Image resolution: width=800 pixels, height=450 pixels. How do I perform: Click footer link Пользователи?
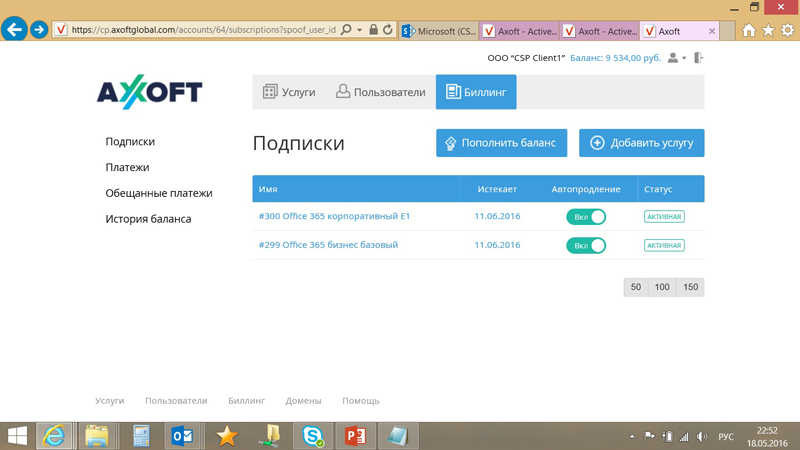(176, 401)
